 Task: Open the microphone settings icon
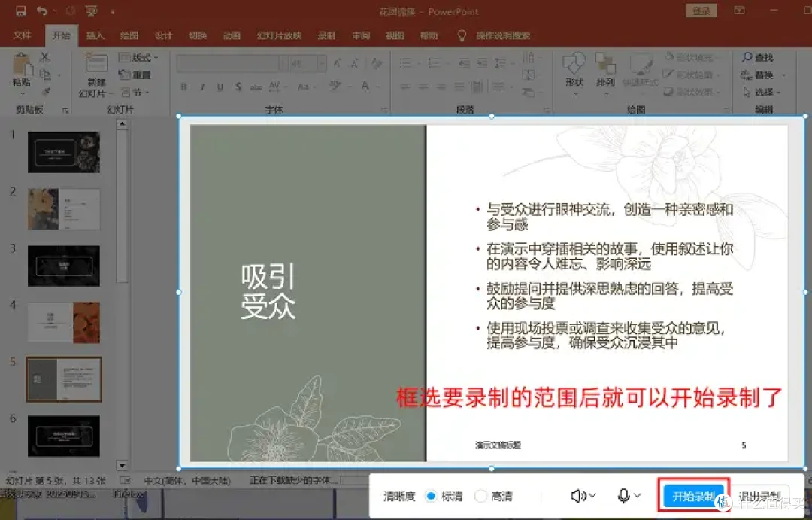click(x=624, y=496)
